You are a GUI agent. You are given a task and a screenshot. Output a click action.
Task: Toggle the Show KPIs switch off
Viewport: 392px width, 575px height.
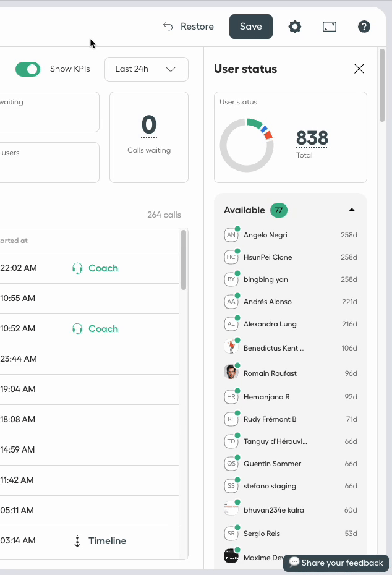pos(28,69)
